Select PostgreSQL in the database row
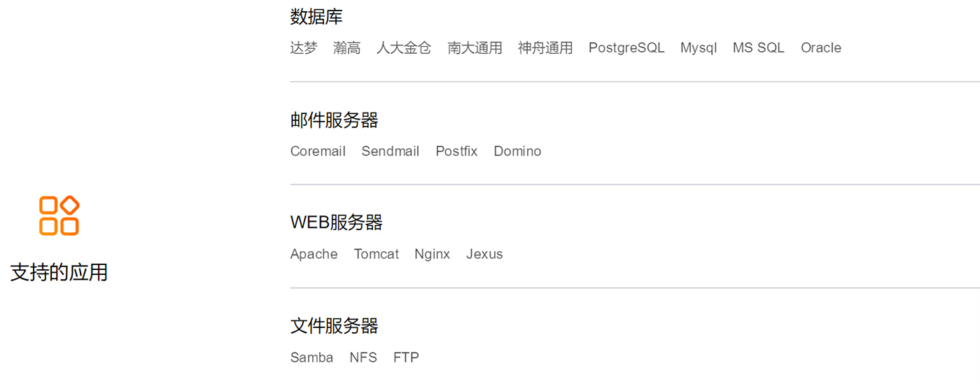The width and height of the screenshot is (980, 384). click(x=626, y=48)
